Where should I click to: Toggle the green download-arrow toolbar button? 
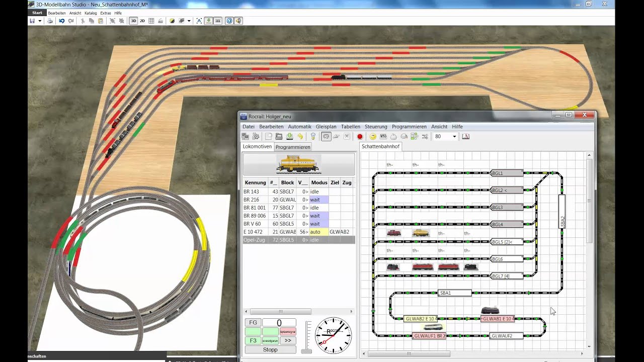209,21
